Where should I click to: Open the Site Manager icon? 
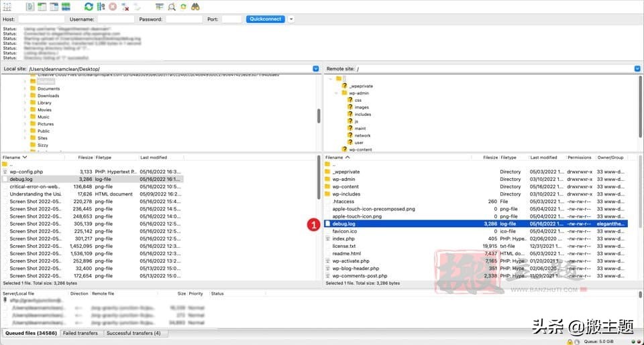point(9,7)
